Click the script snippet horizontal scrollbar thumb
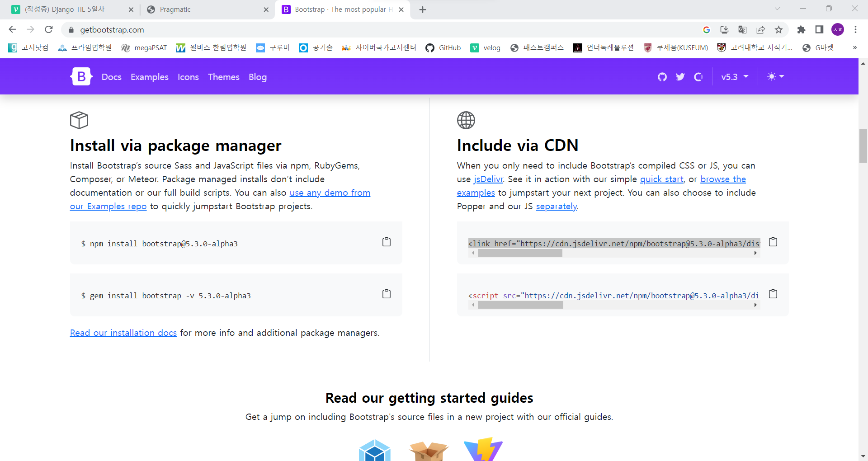 (520, 305)
